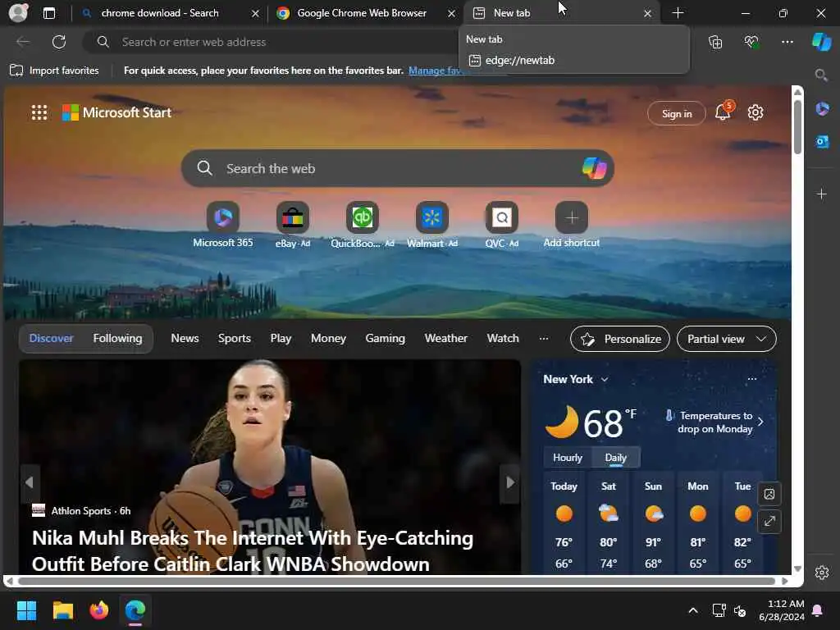The image size is (840, 630).
Task: Open the Manage favorites link
Action: (x=435, y=71)
